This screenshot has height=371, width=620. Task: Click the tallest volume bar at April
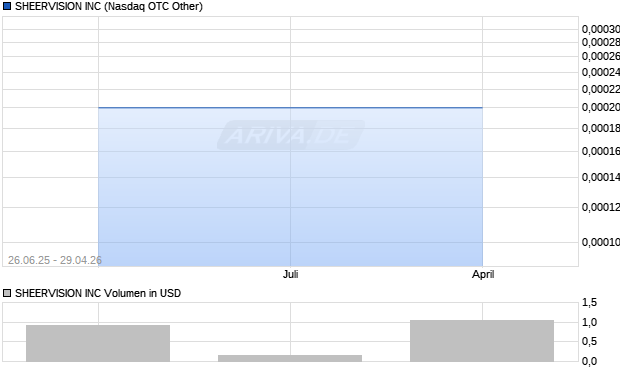(x=482, y=341)
